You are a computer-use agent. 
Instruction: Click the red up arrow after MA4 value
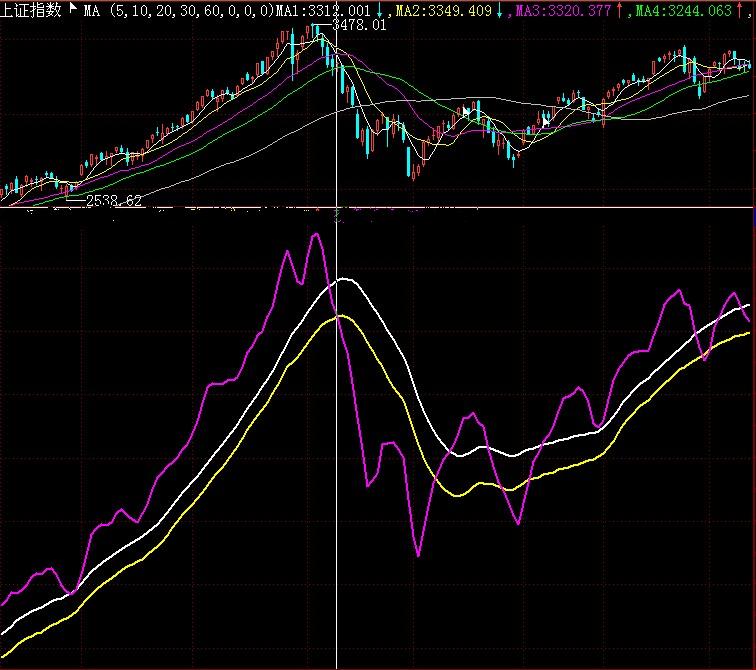coord(740,11)
